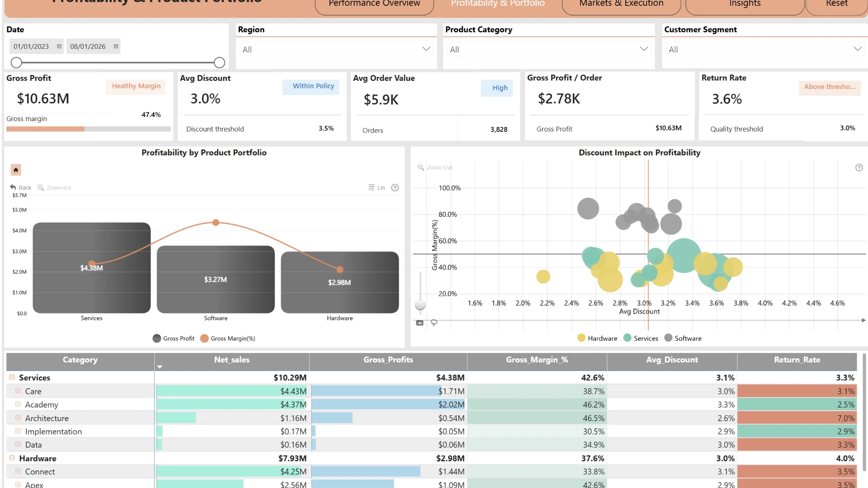The image size is (868, 488).
Task: Expand the Academy row
Action: pyautogui.click(x=18, y=404)
